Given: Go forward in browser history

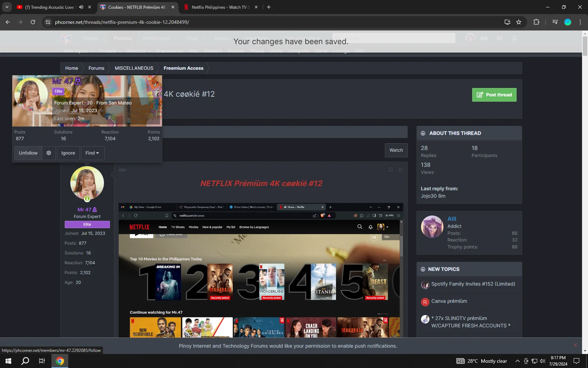Looking at the screenshot, I should 20,22.
